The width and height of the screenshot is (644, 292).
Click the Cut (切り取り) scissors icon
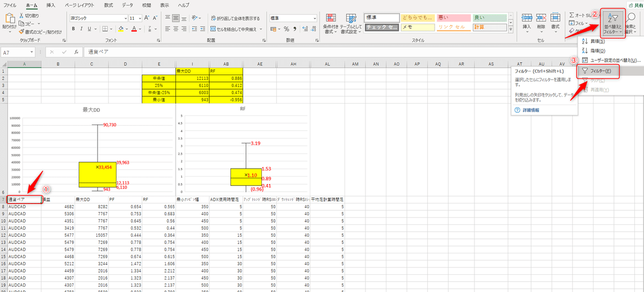[x=21, y=16]
